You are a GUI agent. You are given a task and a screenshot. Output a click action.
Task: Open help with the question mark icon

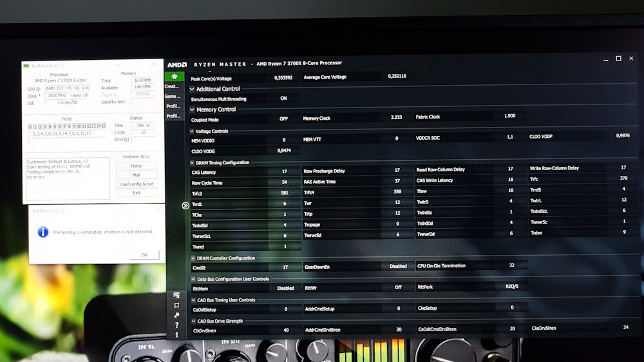pyautogui.click(x=176, y=325)
